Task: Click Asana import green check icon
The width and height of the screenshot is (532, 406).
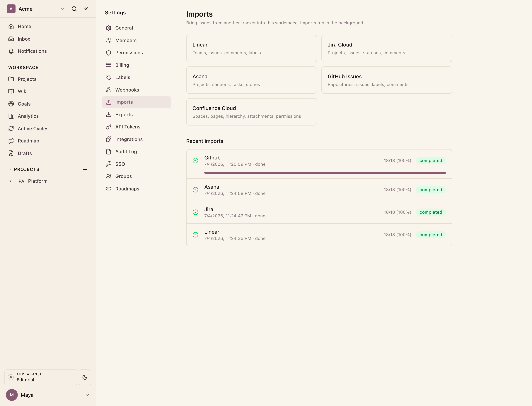Action: pos(195,190)
